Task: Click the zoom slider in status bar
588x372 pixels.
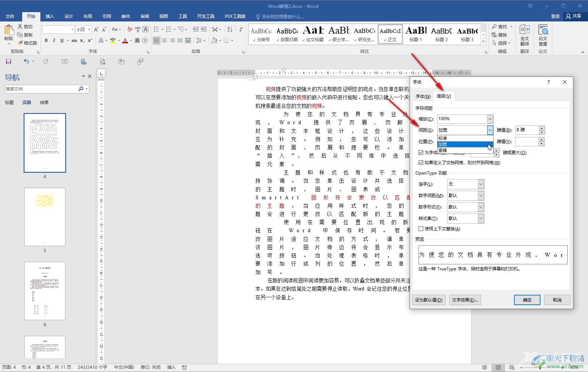Action: click(540, 367)
